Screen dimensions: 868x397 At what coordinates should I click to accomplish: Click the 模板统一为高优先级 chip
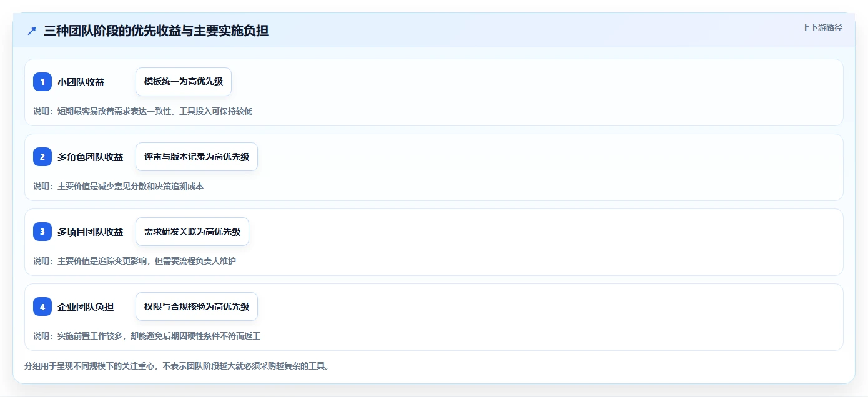tap(184, 82)
